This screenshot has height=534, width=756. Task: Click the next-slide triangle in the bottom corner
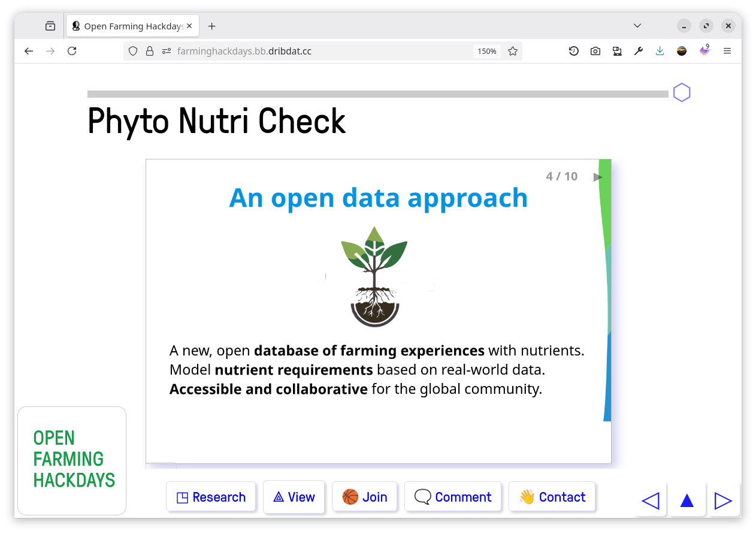click(723, 500)
